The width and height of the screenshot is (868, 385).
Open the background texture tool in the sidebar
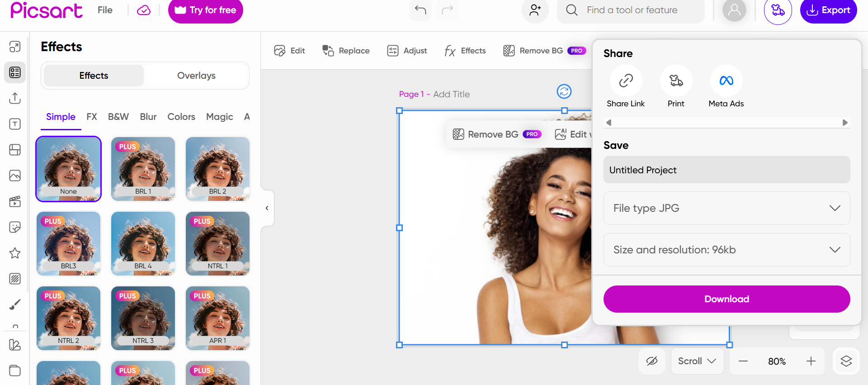15,279
